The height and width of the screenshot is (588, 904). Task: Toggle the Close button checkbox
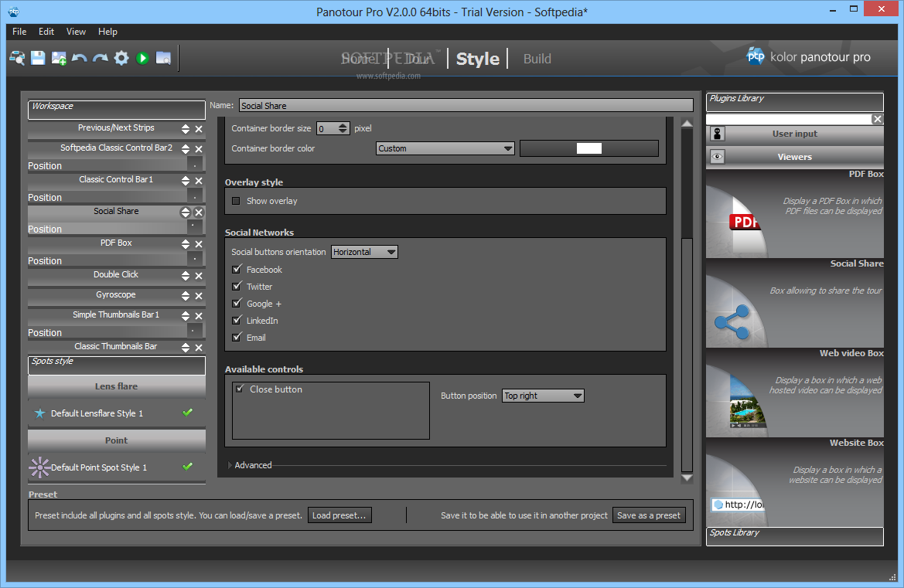click(240, 389)
